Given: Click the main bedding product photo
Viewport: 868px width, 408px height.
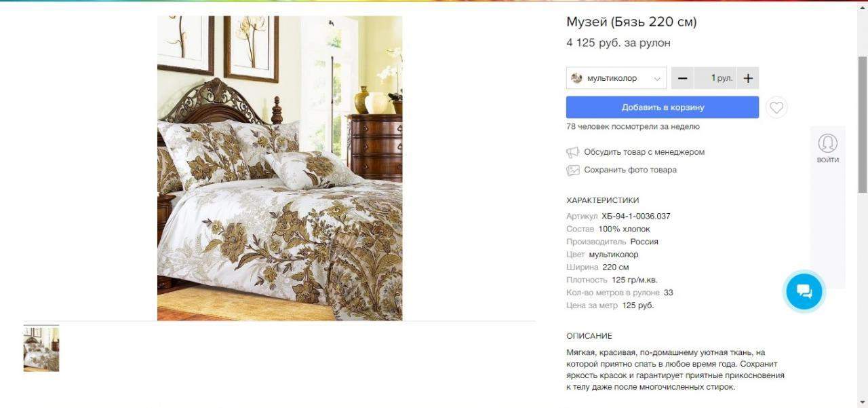Looking at the screenshot, I should pyautogui.click(x=279, y=168).
